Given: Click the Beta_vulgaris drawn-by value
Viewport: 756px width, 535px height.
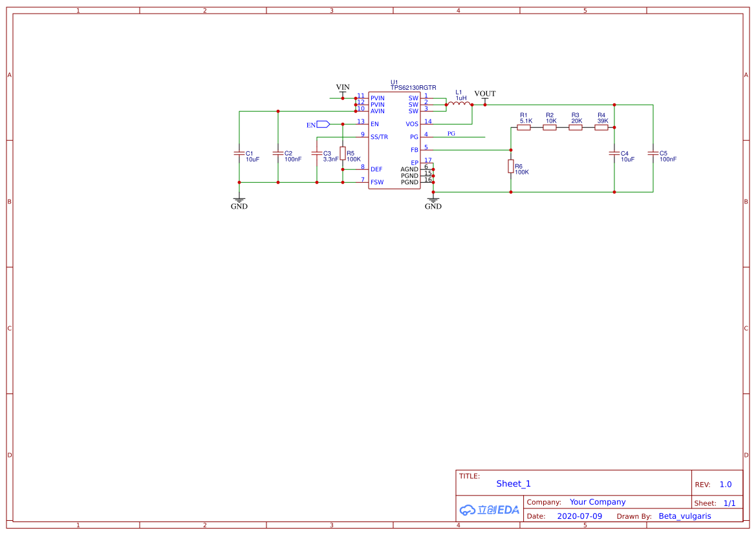Looking at the screenshot, I should pos(685,516).
